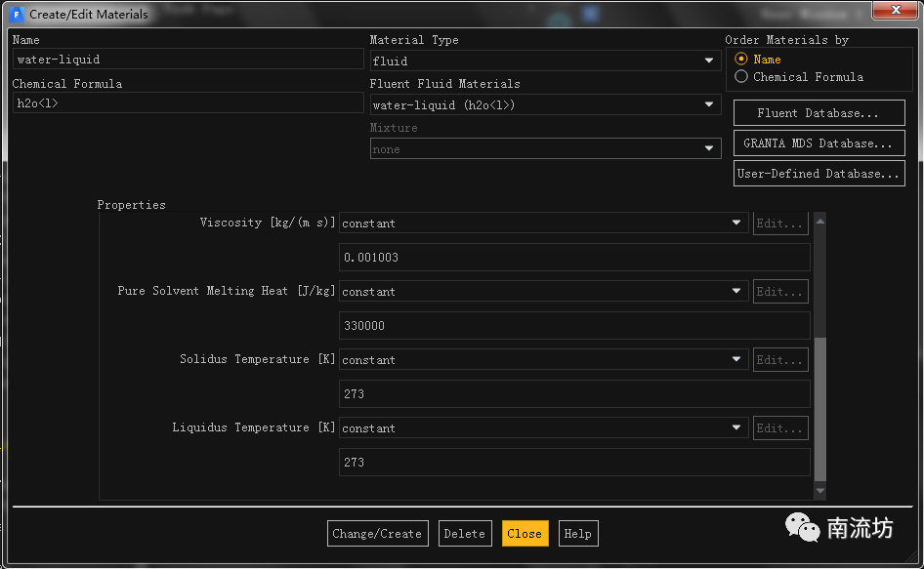Open the Fluent Database
Screen dimensions: 924x569
coord(819,112)
